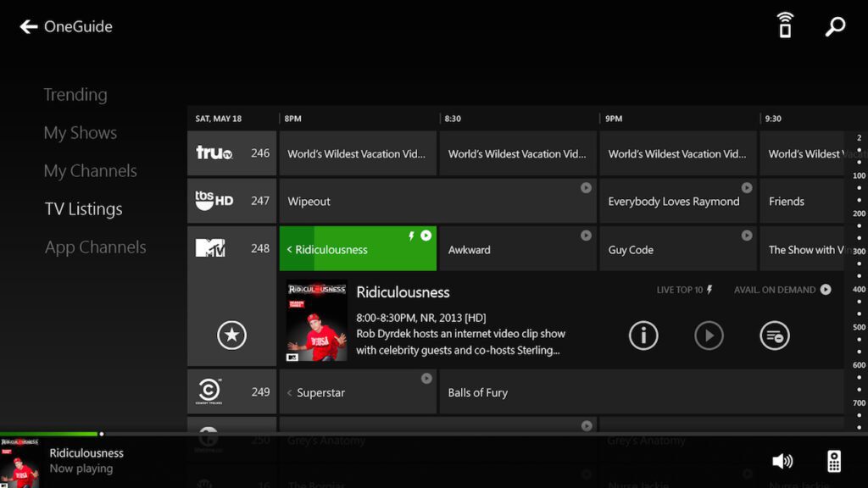Click the 8:30 time header
Screen dimensions: 868x488
click(453, 119)
